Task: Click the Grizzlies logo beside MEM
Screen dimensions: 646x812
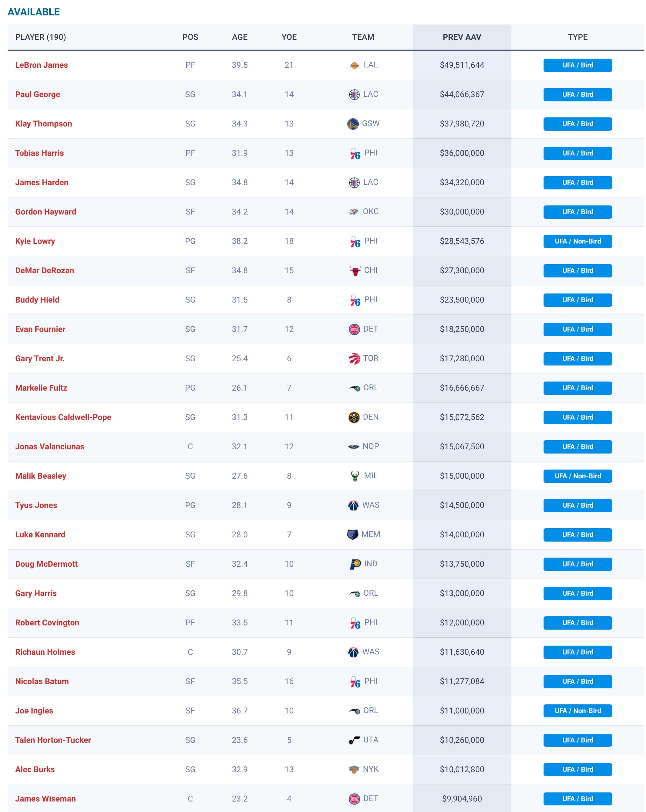Action: pyautogui.click(x=352, y=535)
